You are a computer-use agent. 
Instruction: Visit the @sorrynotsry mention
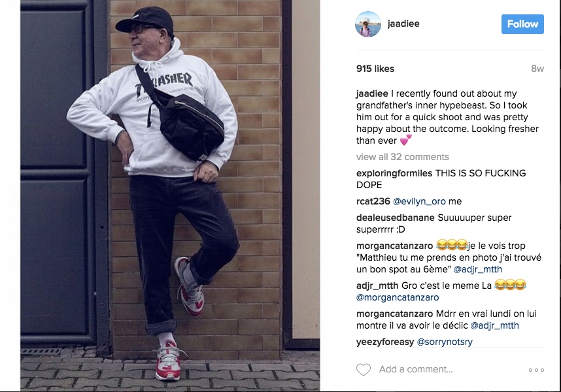click(445, 342)
